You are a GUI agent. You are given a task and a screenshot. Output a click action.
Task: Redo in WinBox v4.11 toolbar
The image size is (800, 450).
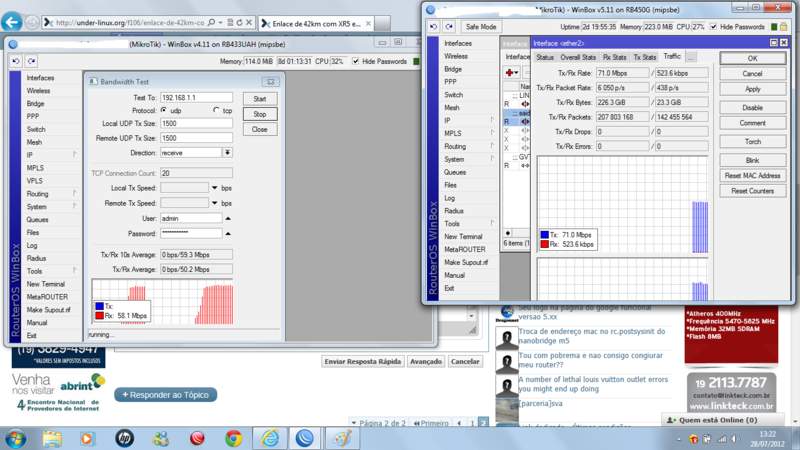click(x=32, y=61)
